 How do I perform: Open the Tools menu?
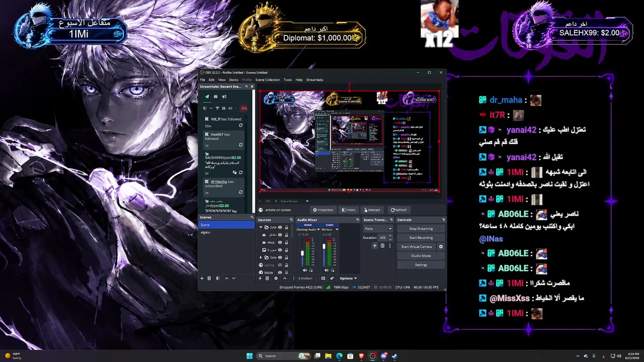click(288, 80)
